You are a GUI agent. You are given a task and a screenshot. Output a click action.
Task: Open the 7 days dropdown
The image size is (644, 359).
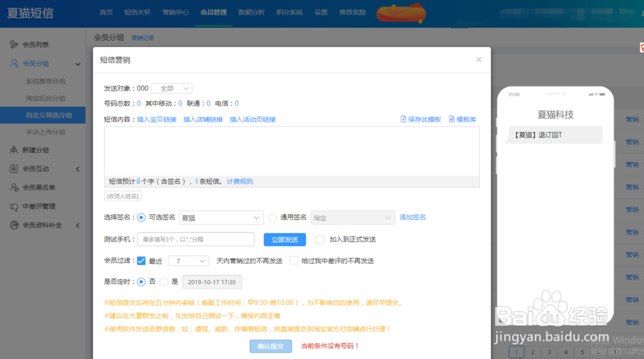(x=189, y=261)
